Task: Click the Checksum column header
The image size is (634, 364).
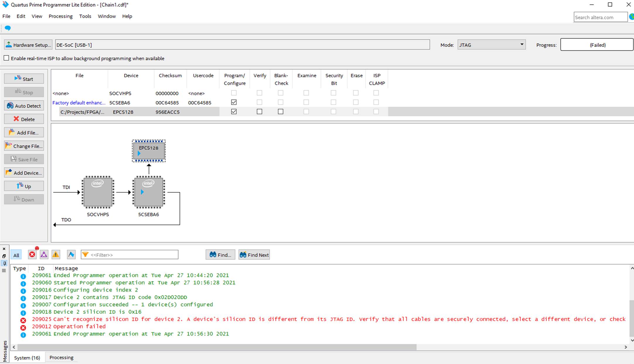Action: [170, 75]
